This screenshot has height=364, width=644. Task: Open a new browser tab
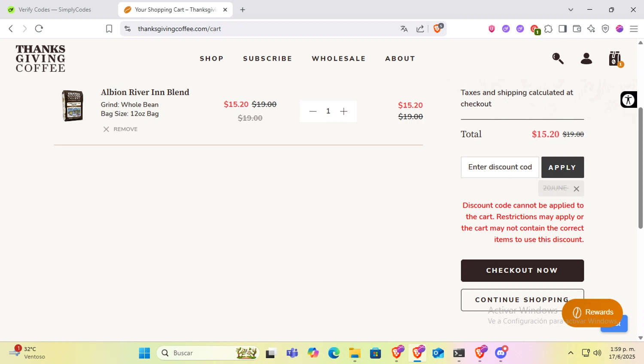click(243, 9)
